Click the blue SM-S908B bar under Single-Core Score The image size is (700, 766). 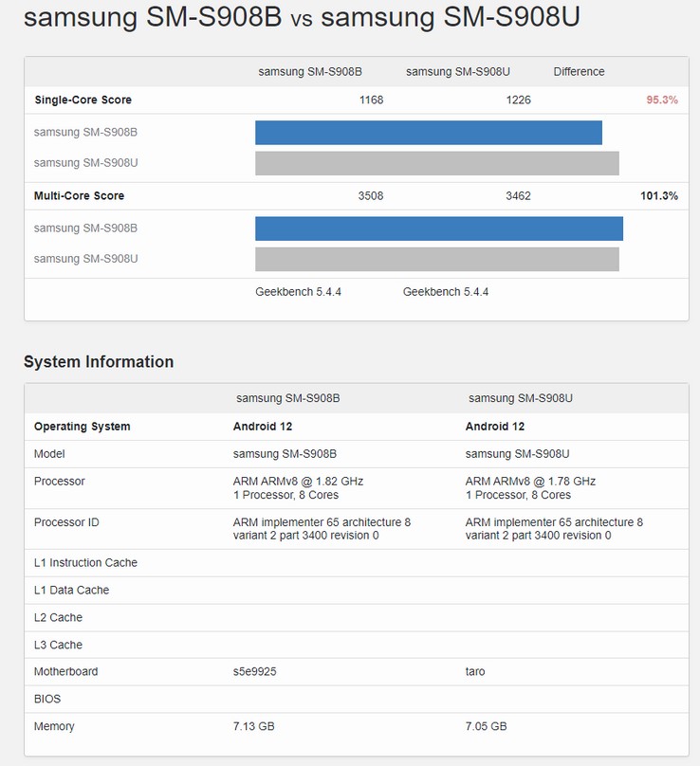[429, 133]
